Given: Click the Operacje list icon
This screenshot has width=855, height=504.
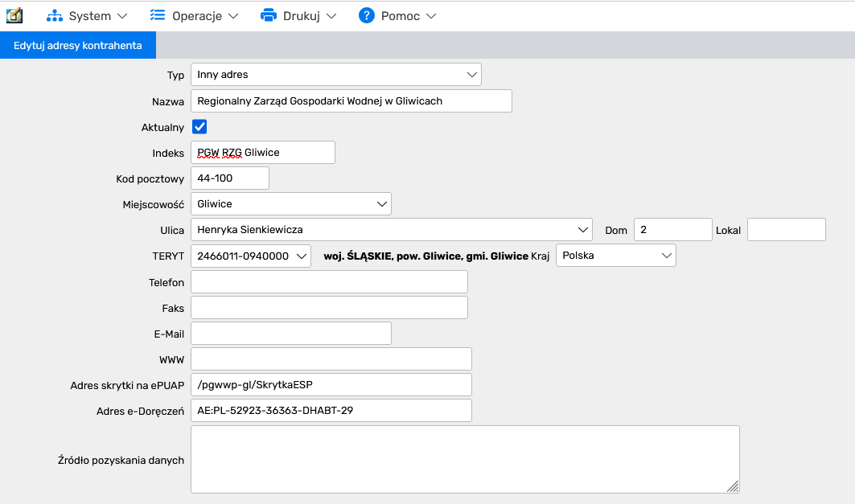Looking at the screenshot, I should click(158, 15).
